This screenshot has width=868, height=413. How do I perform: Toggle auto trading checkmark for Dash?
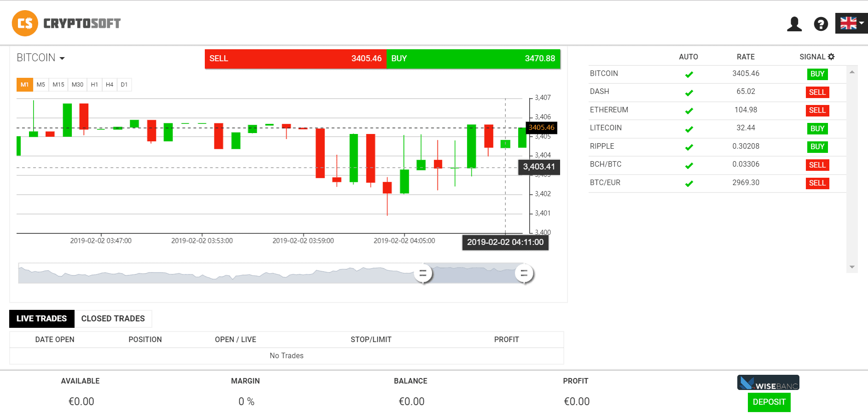click(x=689, y=93)
